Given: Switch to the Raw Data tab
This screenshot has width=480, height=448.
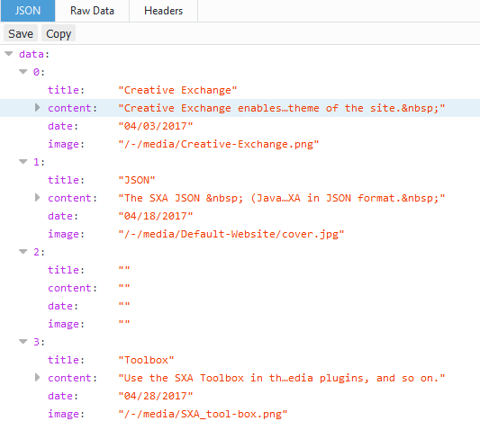Looking at the screenshot, I should [x=92, y=11].
